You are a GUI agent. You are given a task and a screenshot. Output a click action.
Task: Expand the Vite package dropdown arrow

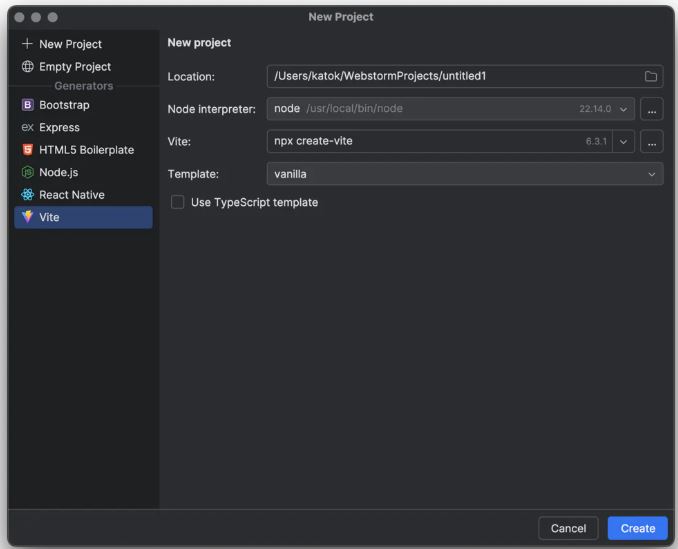(623, 142)
